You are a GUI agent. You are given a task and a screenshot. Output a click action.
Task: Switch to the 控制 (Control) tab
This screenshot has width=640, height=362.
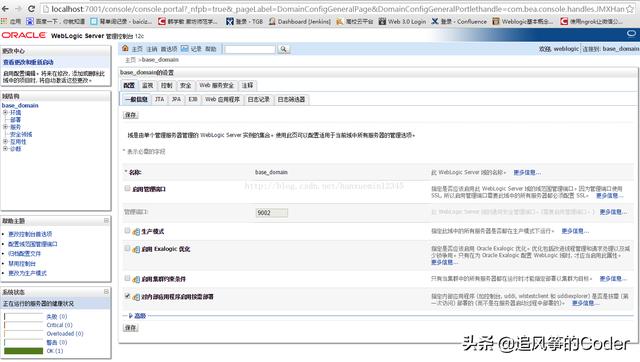click(167, 85)
